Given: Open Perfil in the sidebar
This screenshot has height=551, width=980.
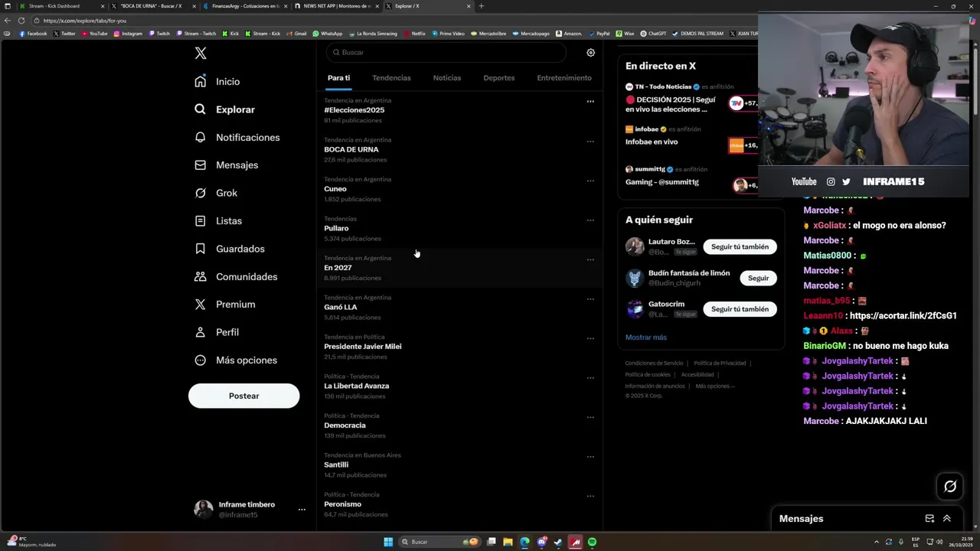Looking at the screenshot, I should pos(217,332).
